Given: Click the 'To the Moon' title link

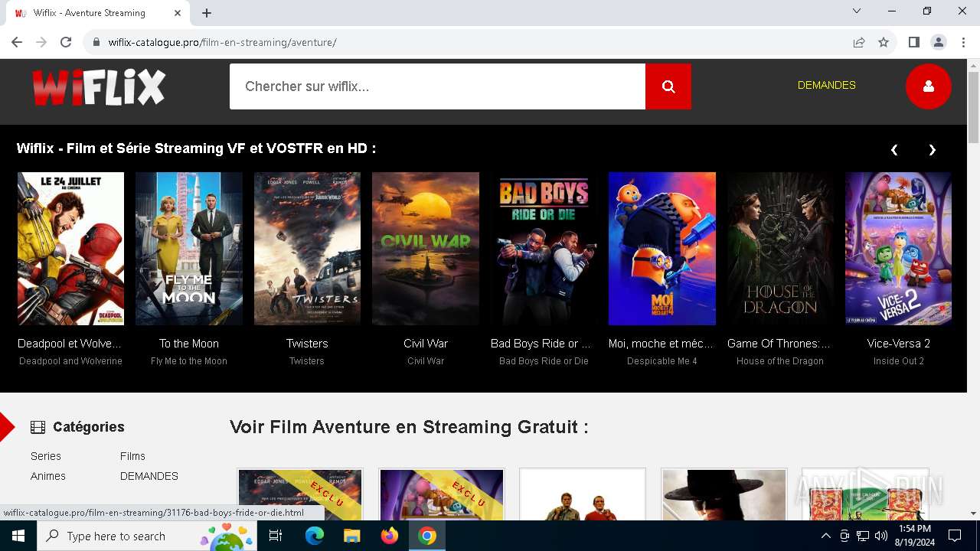Looking at the screenshot, I should coord(189,344).
